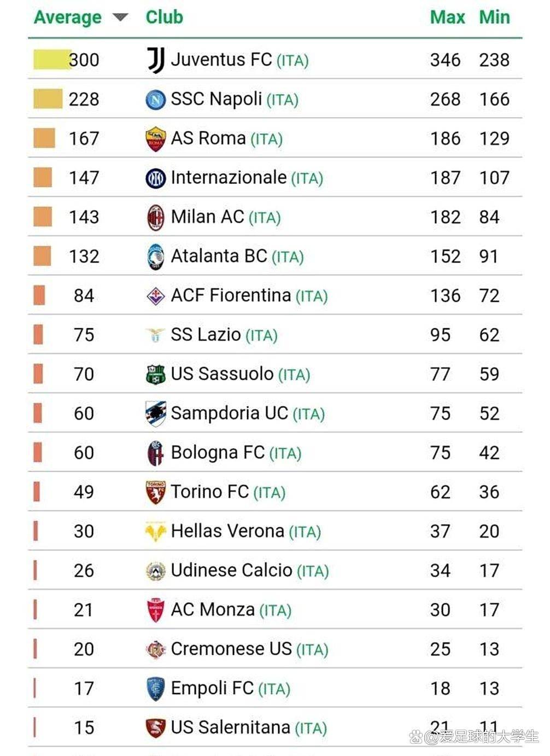
Task: Click the ACF Fiorentina logo
Action: [x=156, y=296]
